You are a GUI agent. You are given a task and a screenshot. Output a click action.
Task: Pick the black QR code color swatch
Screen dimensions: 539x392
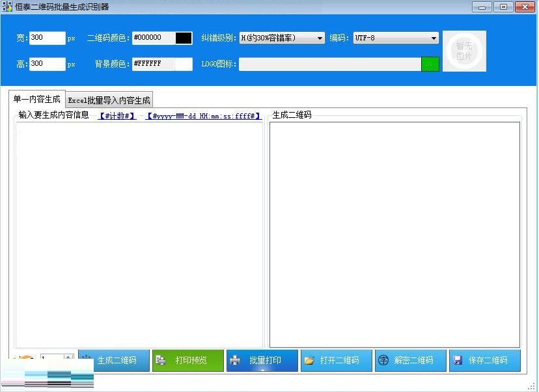[x=184, y=38]
